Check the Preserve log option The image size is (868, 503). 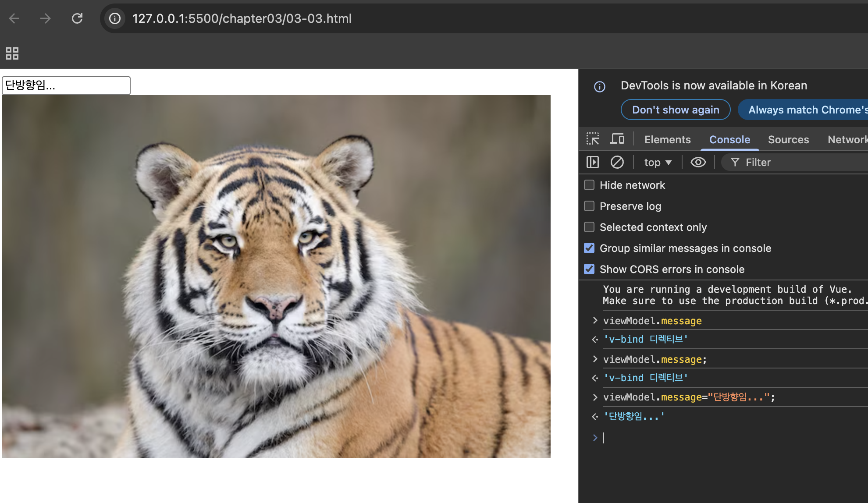(589, 206)
